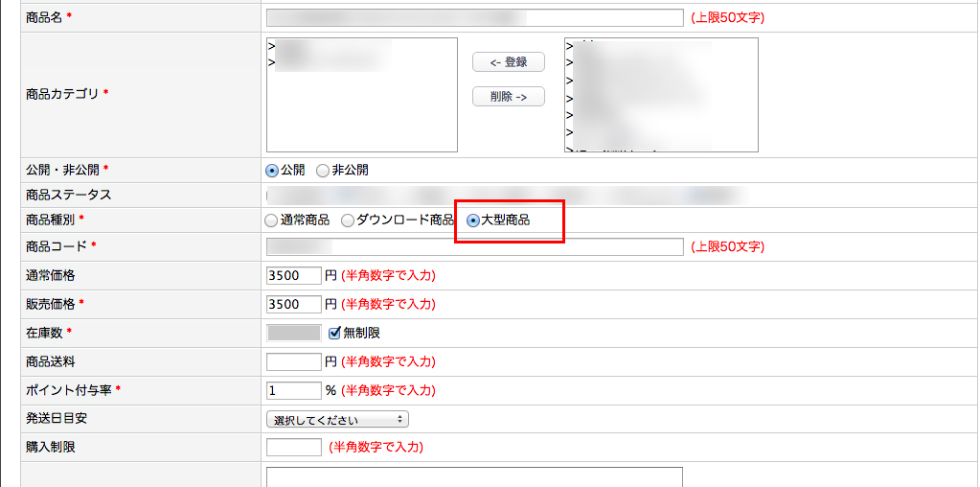Click the 在庫数 quantity field
This screenshot has height=487, width=980.
pyautogui.click(x=293, y=333)
